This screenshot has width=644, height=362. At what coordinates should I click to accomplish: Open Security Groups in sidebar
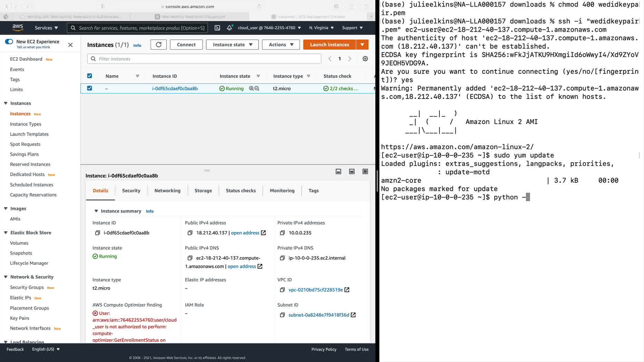tap(27, 287)
